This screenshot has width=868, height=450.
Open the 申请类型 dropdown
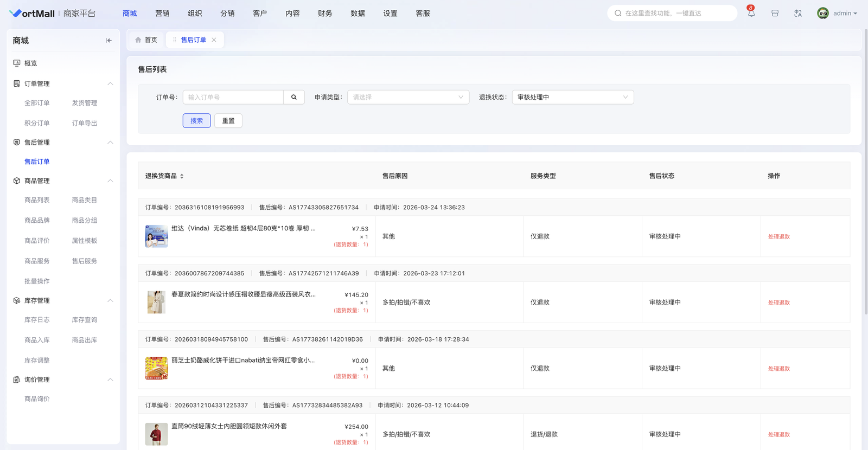[408, 98]
